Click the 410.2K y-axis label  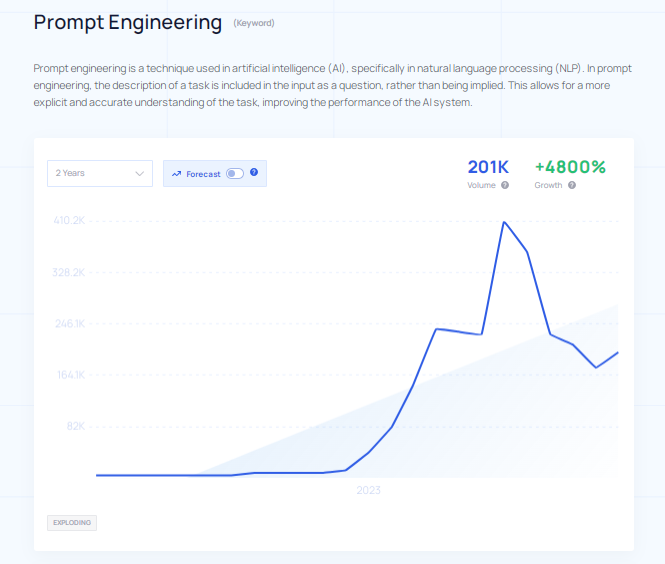click(69, 220)
